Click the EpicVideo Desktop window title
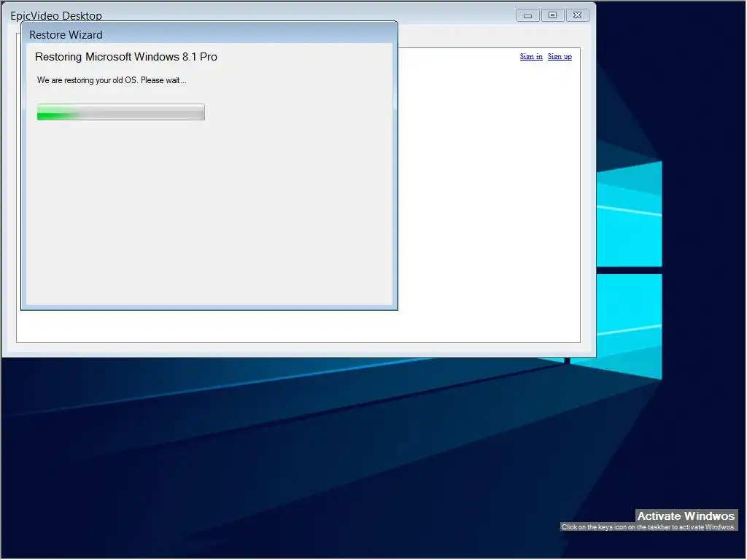 click(56, 16)
